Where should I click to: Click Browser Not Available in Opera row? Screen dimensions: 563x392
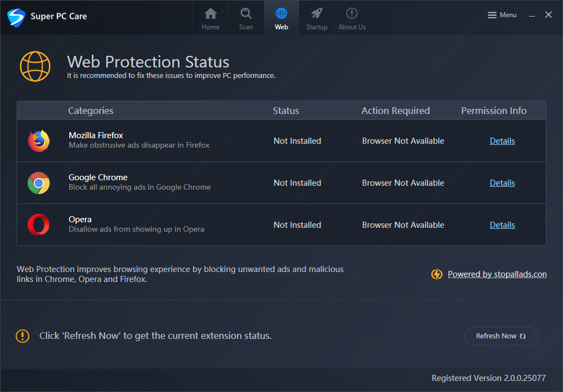(x=403, y=225)
